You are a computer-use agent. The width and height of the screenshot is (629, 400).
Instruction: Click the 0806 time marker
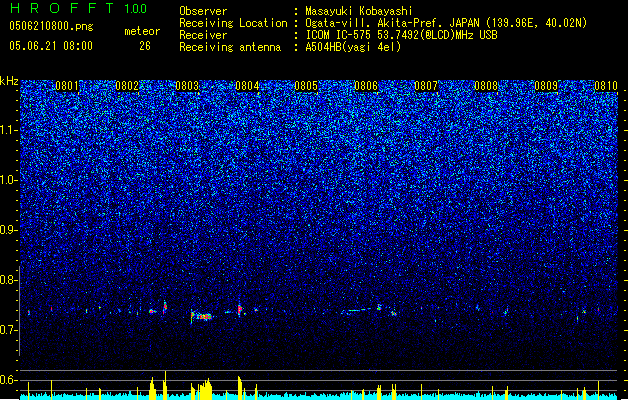coord(366,86)
